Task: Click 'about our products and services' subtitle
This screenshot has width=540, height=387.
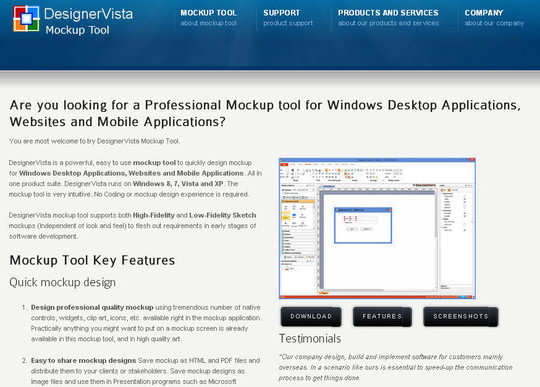Action: click(388, 23)
